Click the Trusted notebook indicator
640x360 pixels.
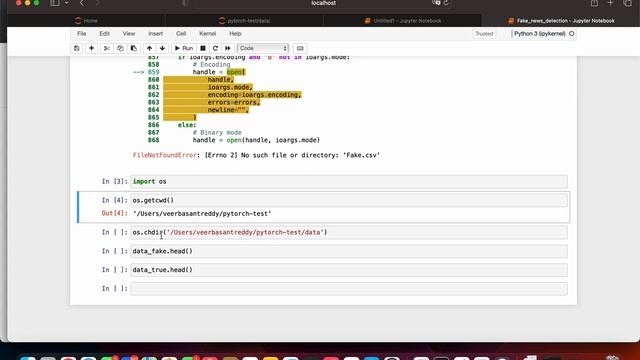point(484,34)
